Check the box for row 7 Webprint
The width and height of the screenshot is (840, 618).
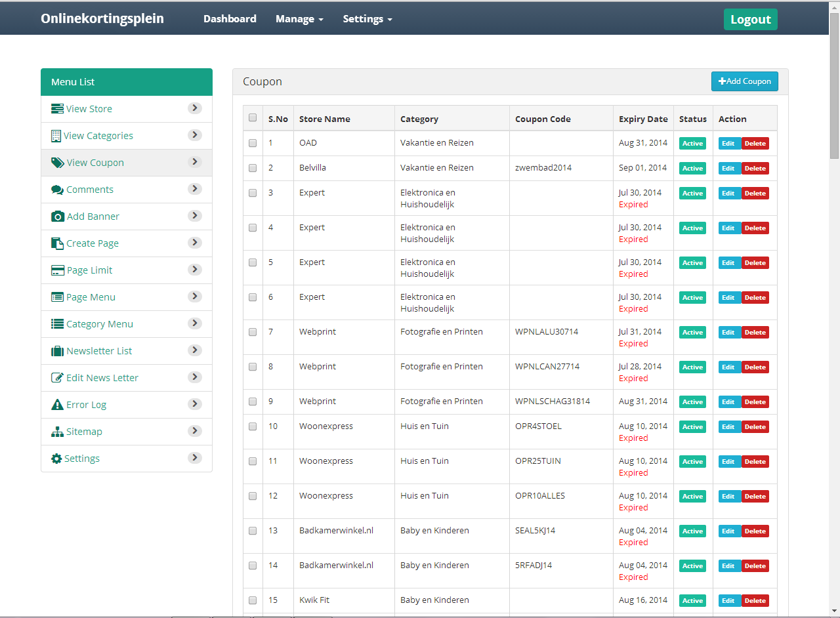click(253, 332)
